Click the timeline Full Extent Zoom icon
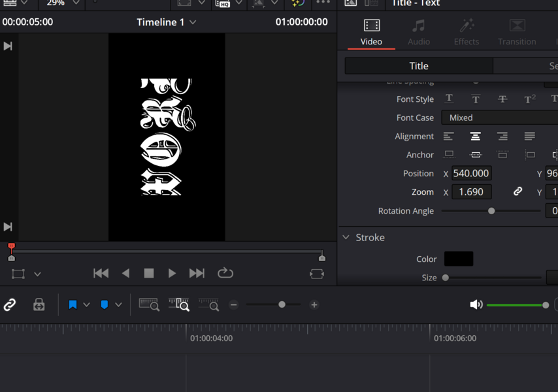This screenshot has height=392, width=558. pyautogui.click(x=149, y=304)
